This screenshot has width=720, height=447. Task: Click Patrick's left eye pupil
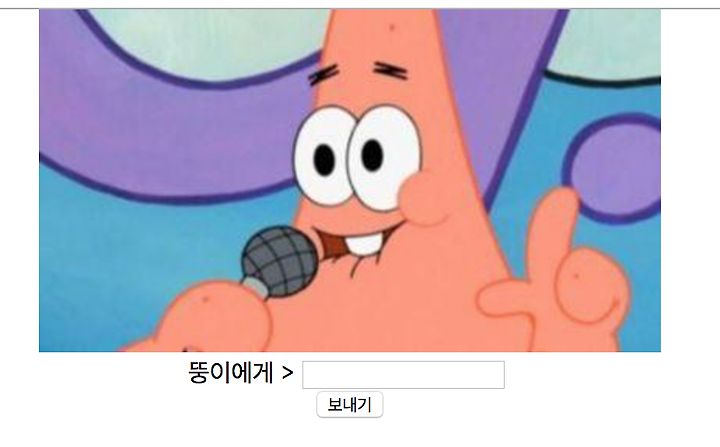(x=324, y=159)
